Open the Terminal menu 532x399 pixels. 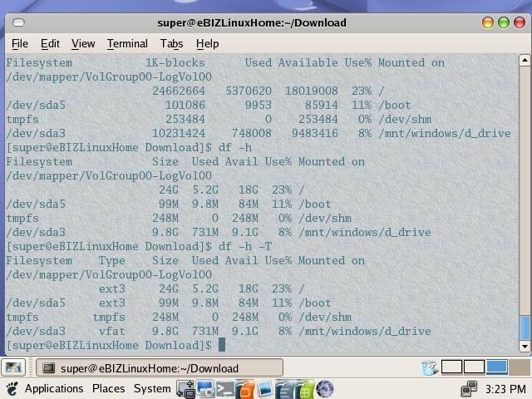pyautogui.click(x=127, y=43)
